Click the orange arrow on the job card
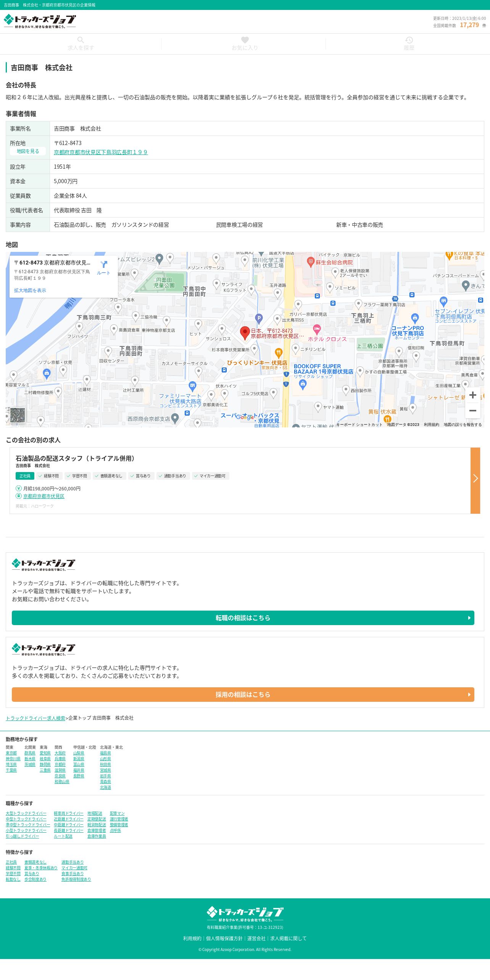 (x=475, y=480)
